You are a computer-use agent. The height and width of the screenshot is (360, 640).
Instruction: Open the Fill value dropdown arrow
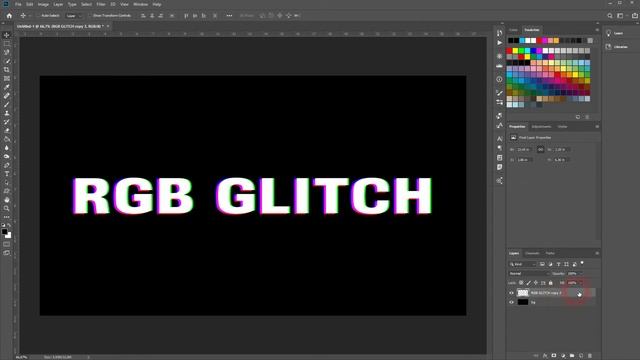pyautogui.click(x=582, y=282)
